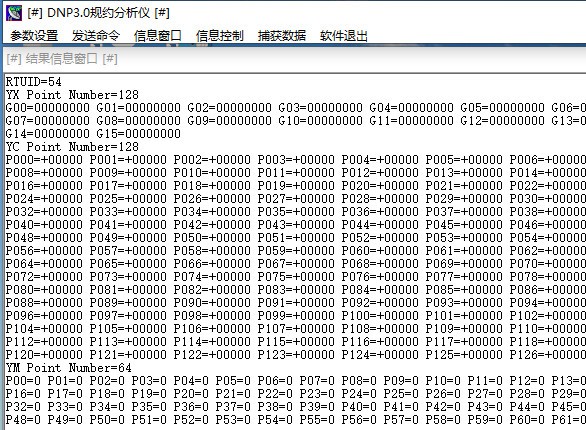Click the P065=+00000 value
The width and height of the screenshot is (586, 430).
(x=128, y=264)
